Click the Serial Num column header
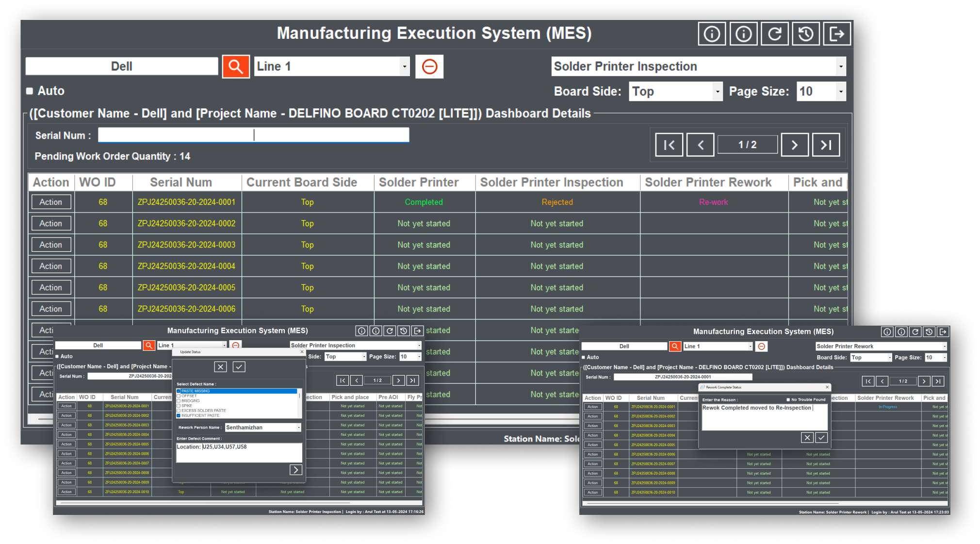 coord(181,182)
